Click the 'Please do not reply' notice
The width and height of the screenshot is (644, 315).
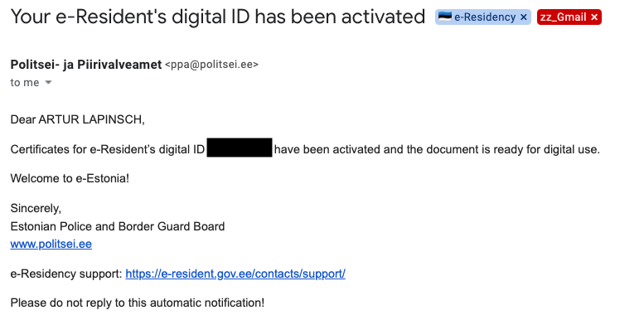click(x=138, y=303)
